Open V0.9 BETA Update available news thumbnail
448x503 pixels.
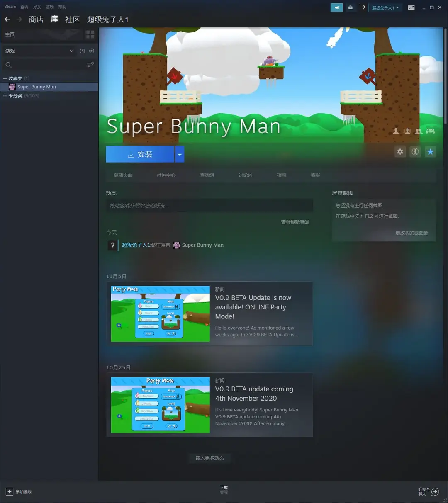161,314
